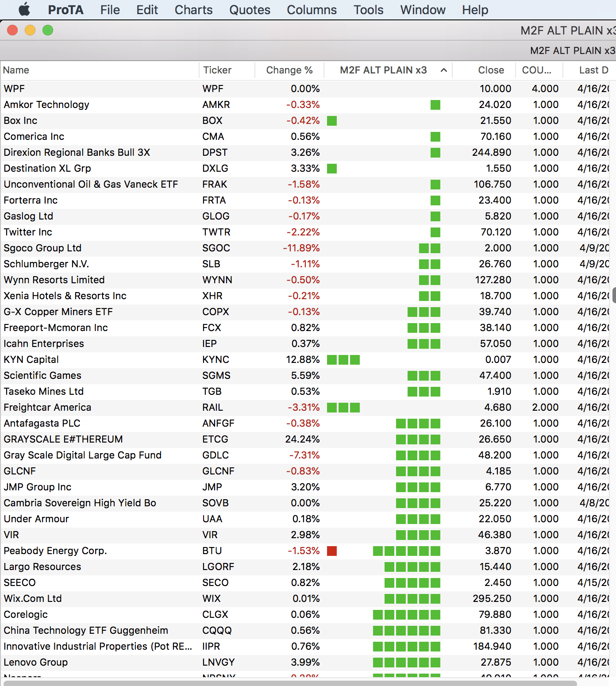Image resolution: width=616 pixels, height=686 pixels.
Task: Sort by the Ticker column header
Action: coord(227,70)
